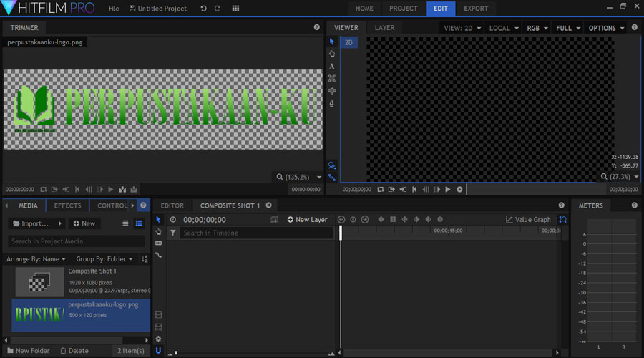Screen dimensions: 644x358
Task: Expand Import options arrow
Action: 60,223
